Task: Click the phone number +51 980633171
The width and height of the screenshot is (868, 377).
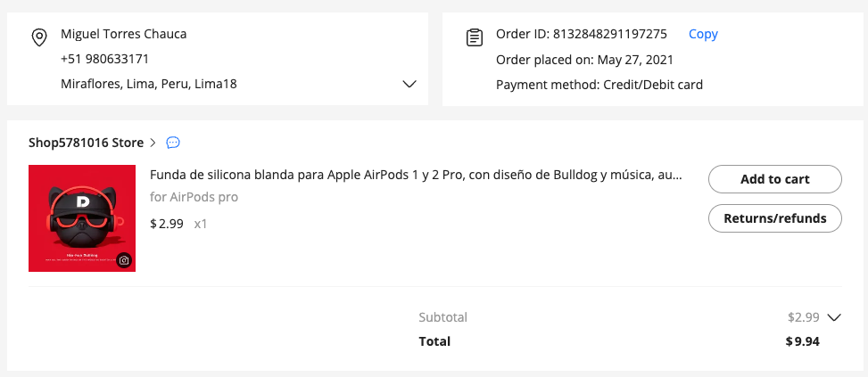Action: pyautogui.click(x=104, y=59)
